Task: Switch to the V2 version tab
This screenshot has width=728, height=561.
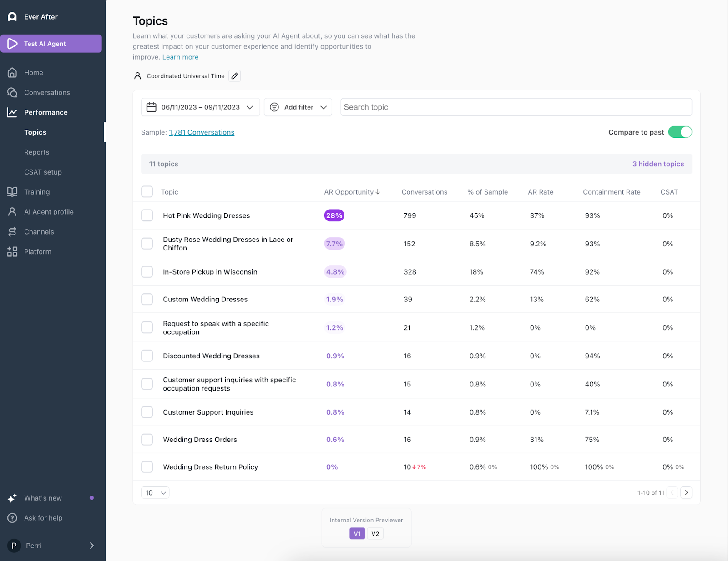Action: [x=375, y=534]
